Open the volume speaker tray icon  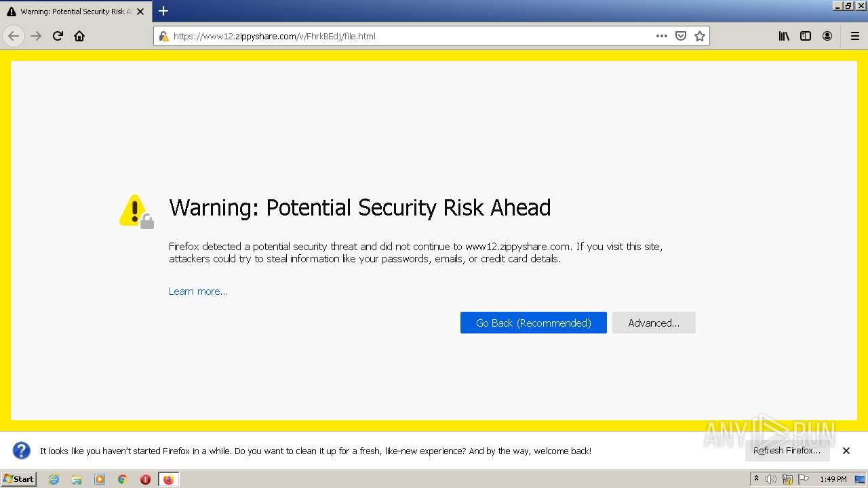771,479
